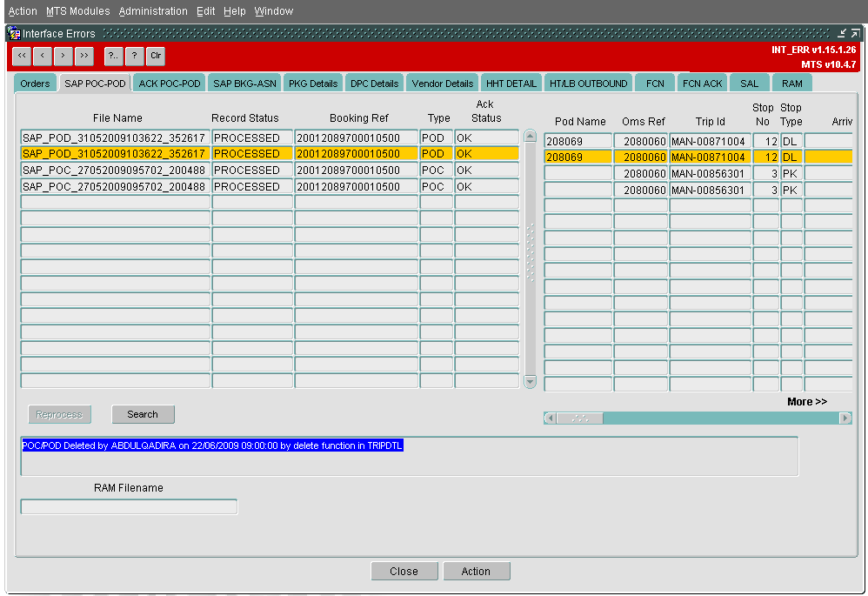Click the horizontal scrollbar thumb
Image resolution: width=868 pixels, height=596 pixels.
[x=579, y=419]
